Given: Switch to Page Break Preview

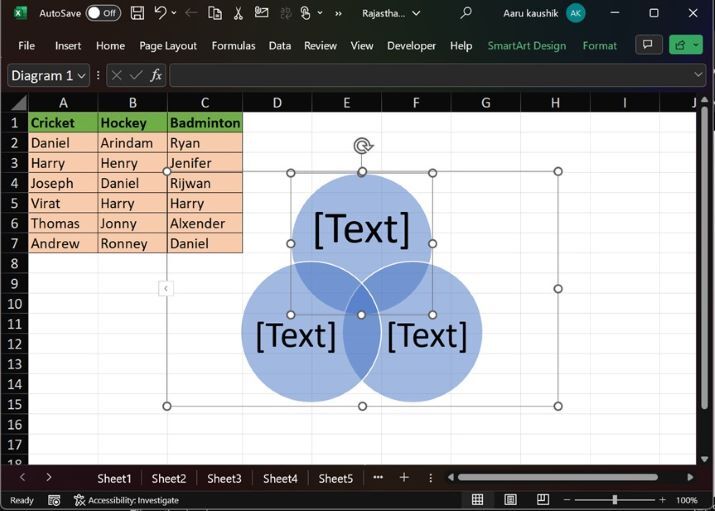Looking at the screenshot, I should 543,500.
